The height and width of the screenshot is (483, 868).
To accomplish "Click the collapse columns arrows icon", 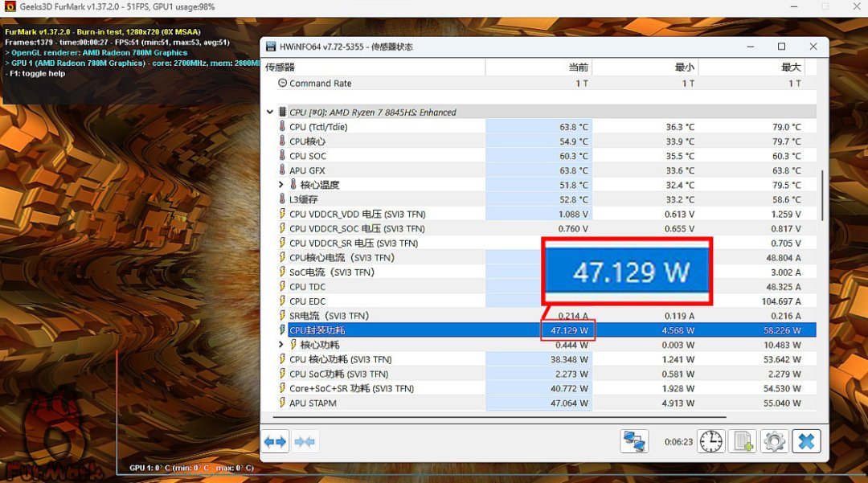I will [x=305, y=441].
